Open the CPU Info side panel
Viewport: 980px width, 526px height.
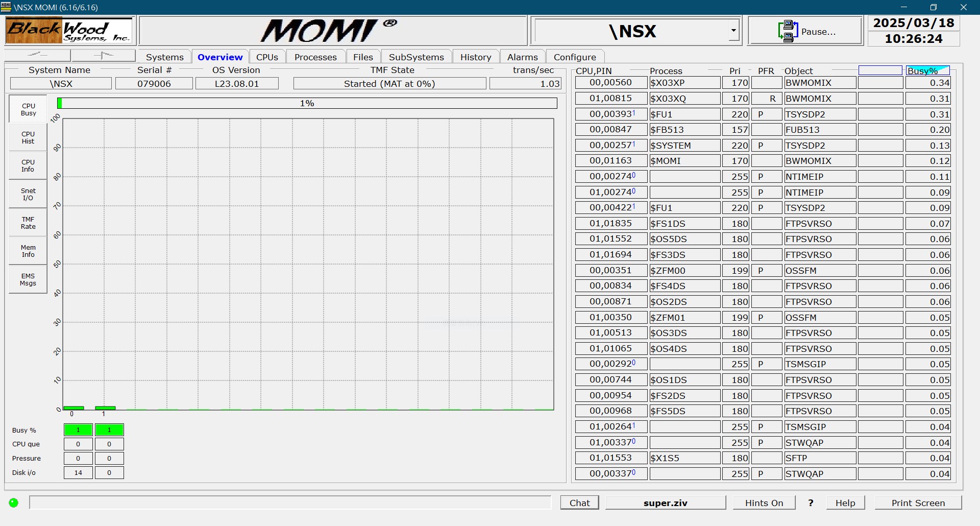click(x=28, y=165)
